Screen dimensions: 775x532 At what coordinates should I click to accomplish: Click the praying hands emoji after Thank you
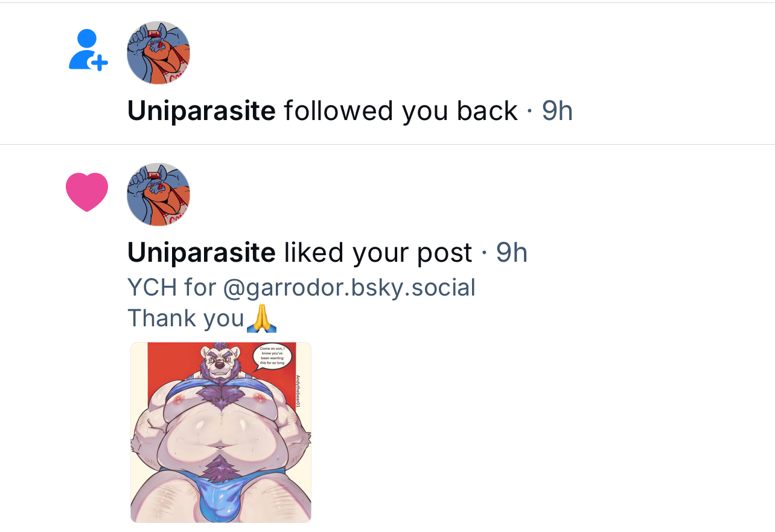262,318
